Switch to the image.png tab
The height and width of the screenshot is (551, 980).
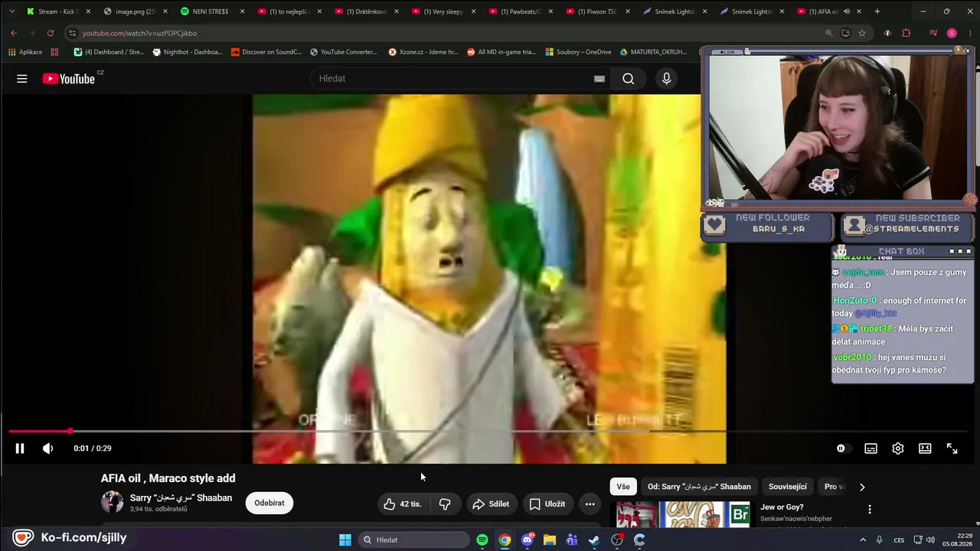(x=136, y=11)
